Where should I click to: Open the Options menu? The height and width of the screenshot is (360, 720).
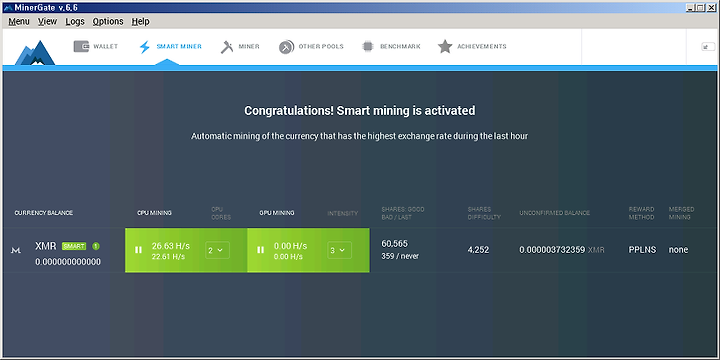tap(108, 22)
